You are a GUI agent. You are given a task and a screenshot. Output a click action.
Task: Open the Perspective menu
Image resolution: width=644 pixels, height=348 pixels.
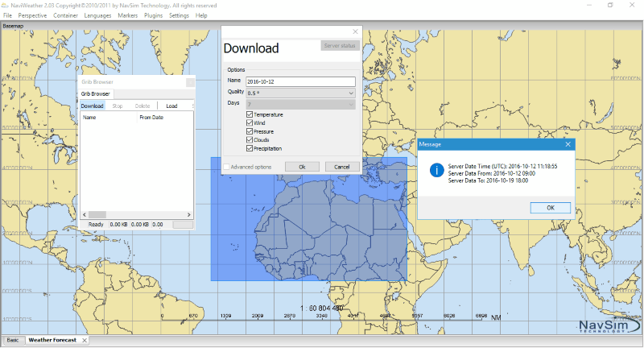tap(32, 15)
